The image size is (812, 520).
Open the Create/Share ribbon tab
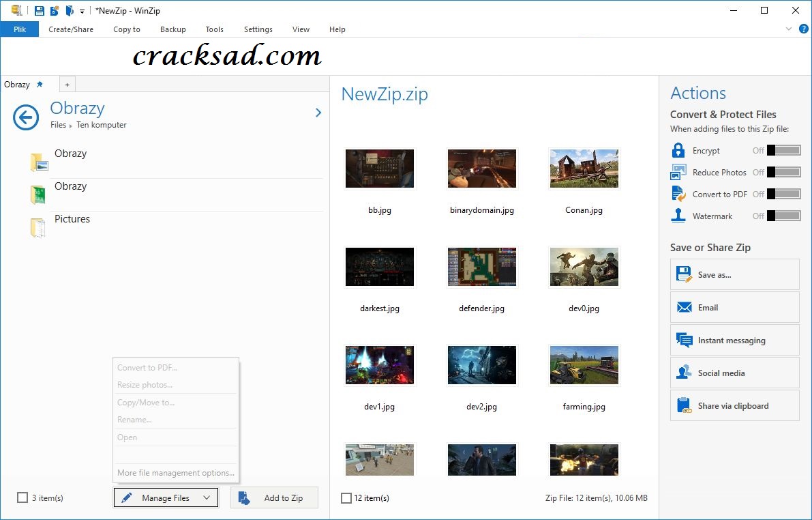click(71, 29)
